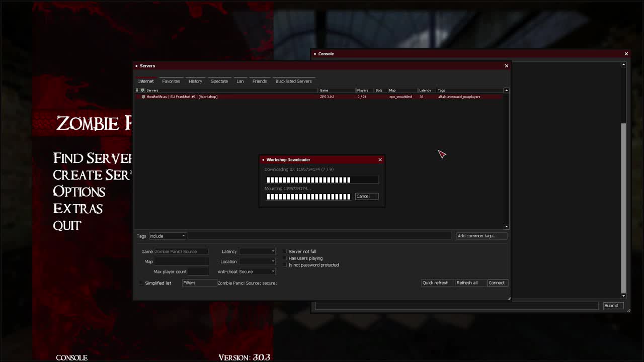
Task: Click Console command input field
Action: [457, 306]
